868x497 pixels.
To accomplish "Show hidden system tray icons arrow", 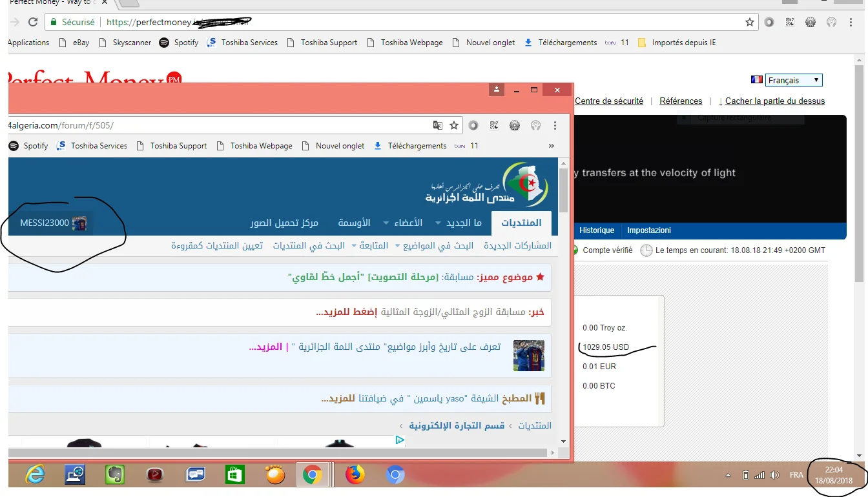I will click(x=728, y=476).
